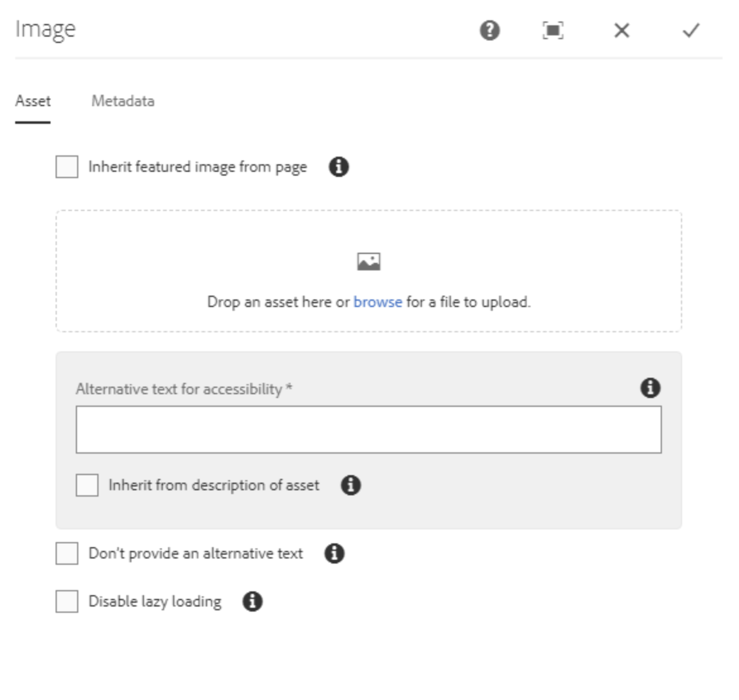Viewport: 739px width, 700px height.
Task: Click the 'Drop an asset here' text
Action: tap(278, 302)
